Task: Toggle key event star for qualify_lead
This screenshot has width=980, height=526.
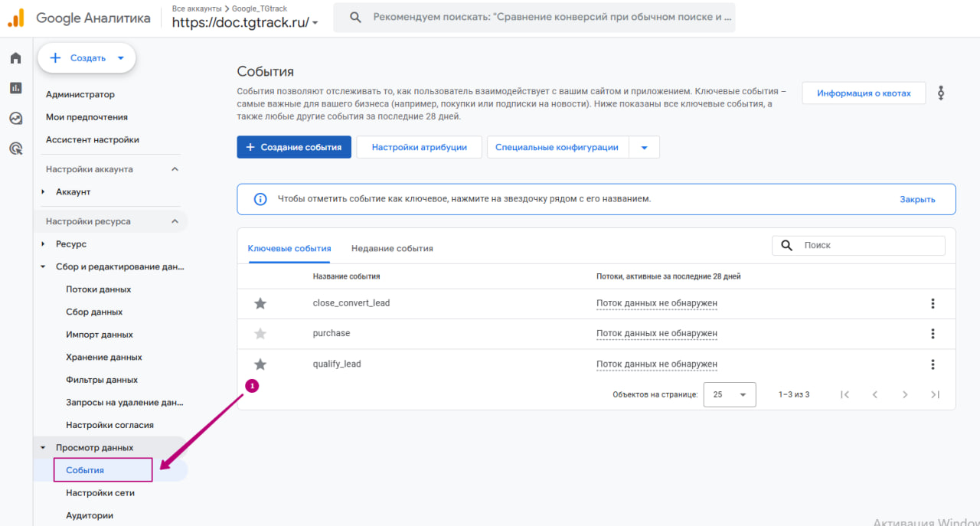Action: 260,364
